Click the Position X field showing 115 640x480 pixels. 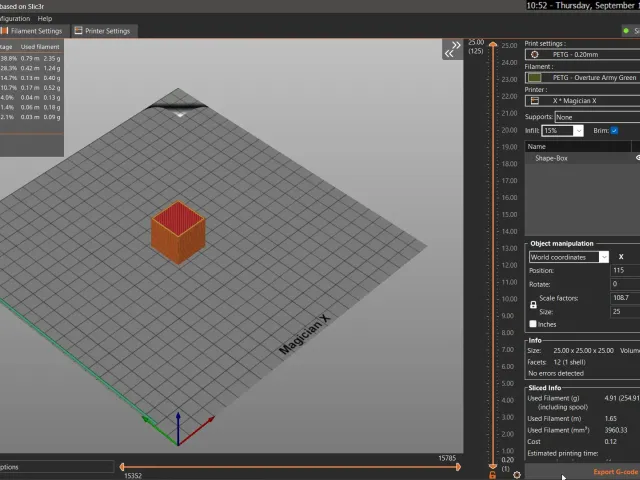pyautogui.click(x=625, y=270)
